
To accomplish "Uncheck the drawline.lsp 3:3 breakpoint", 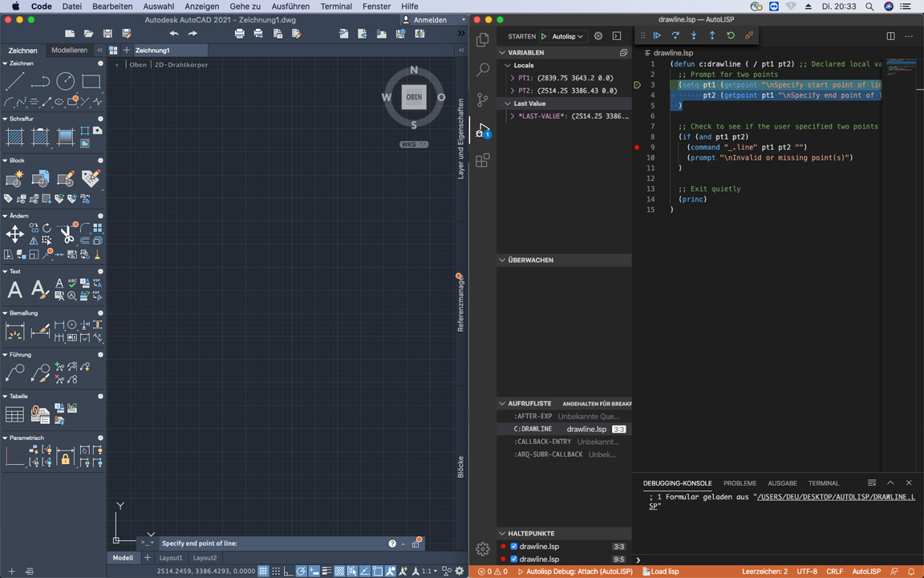I will click(514, 547).
